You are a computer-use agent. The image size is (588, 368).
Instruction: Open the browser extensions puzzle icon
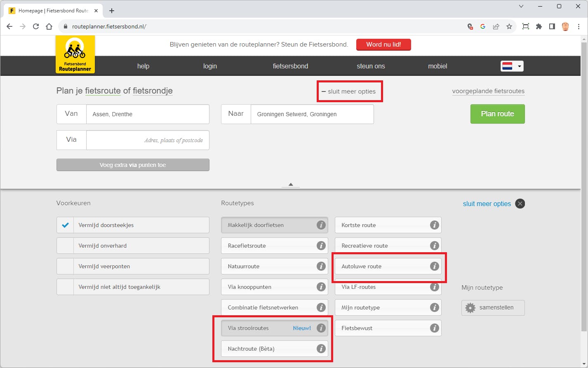coord(539,26)
